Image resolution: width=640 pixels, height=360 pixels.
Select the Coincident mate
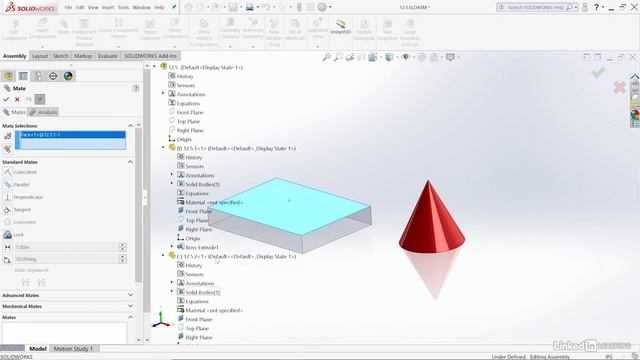(20, 172)
